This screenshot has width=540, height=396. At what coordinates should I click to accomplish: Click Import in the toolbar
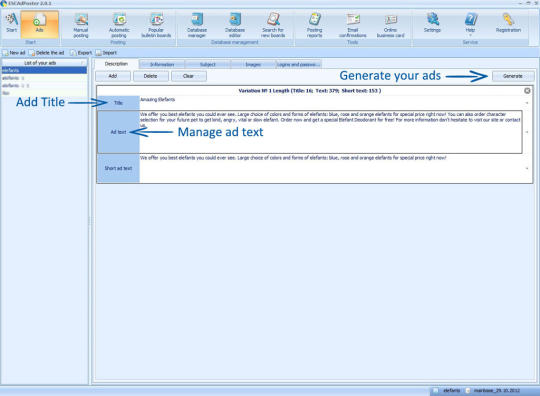tap(106, 53)
